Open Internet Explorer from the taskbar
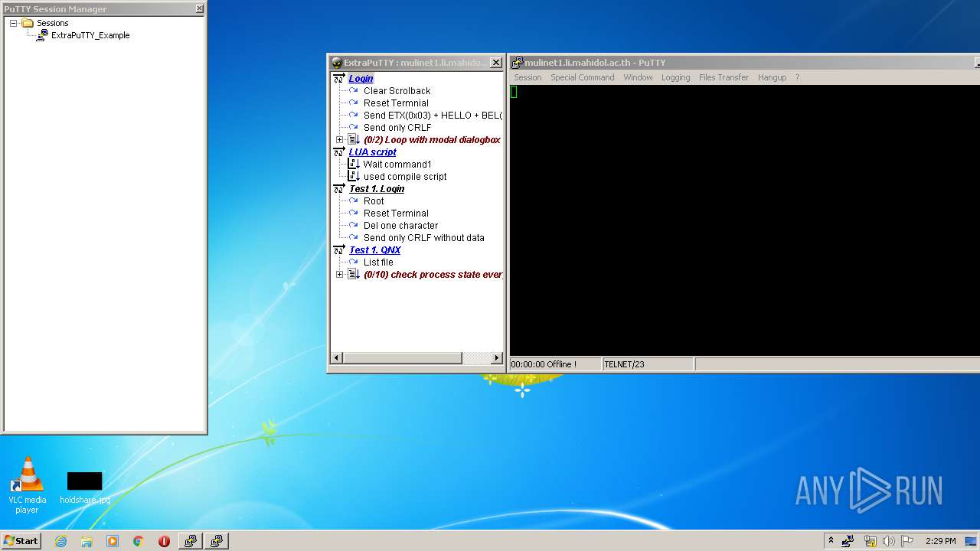This screenshot has height=551, width=980. coord(60,541)
